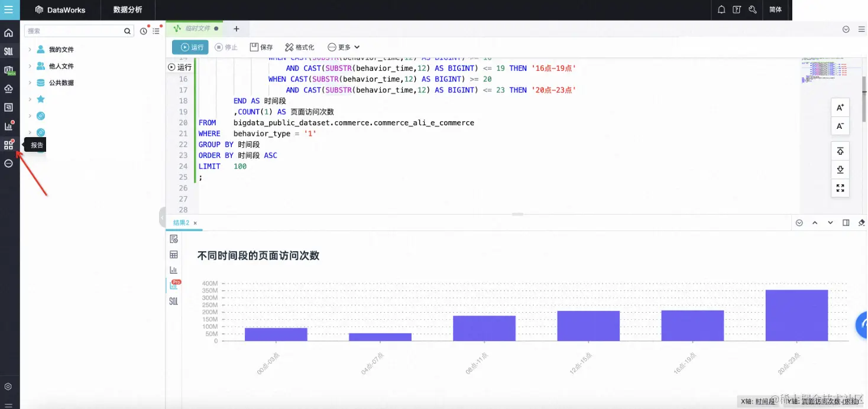Collapse the file tree side panel
The height and width of the screenshot is (409, 868).
[x=162, y=217]
